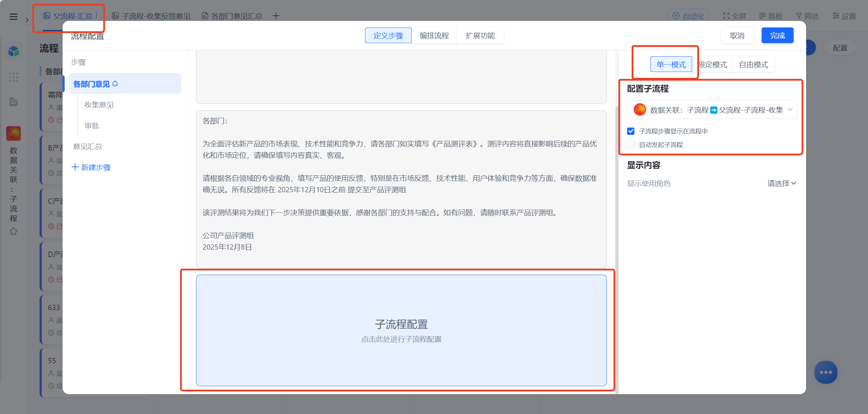
Task: Choose 限定模式 mode
Action: click(712, 64)
